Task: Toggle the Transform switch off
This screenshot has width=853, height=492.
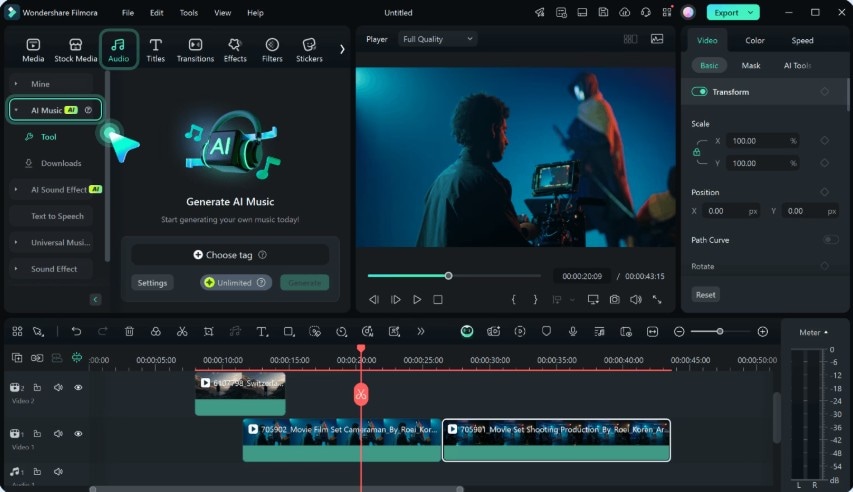Action: click(x=700, y=92)
